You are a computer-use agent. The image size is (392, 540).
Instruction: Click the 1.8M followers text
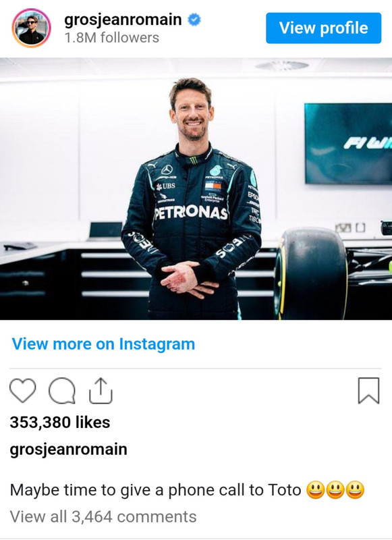tap(112, 38)
